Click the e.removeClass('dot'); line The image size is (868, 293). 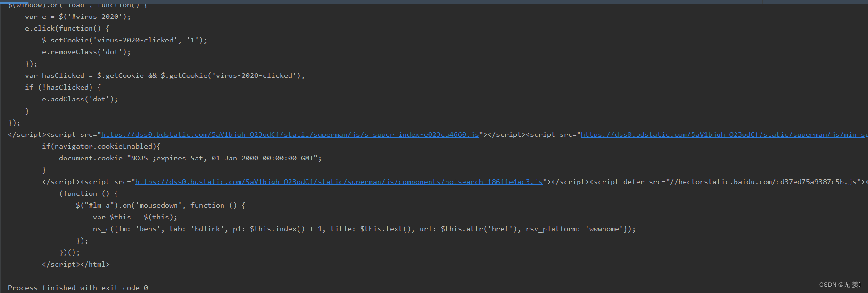pos(86,52)
